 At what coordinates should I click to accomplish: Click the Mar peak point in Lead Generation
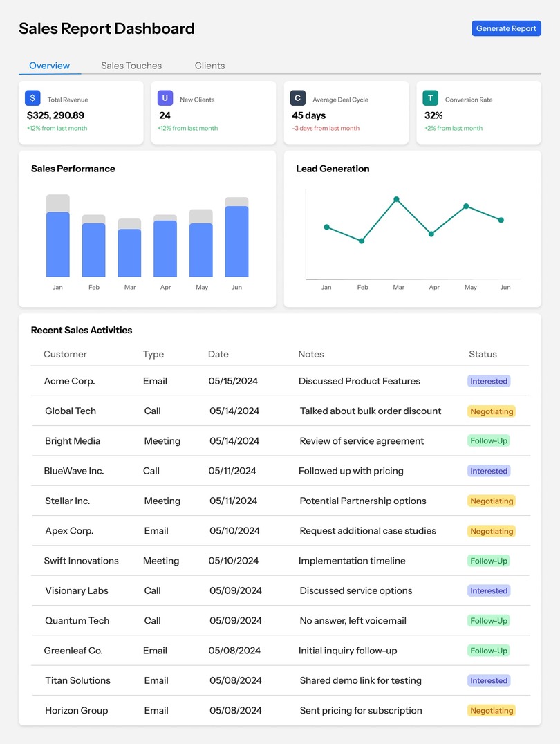[396, 199]
